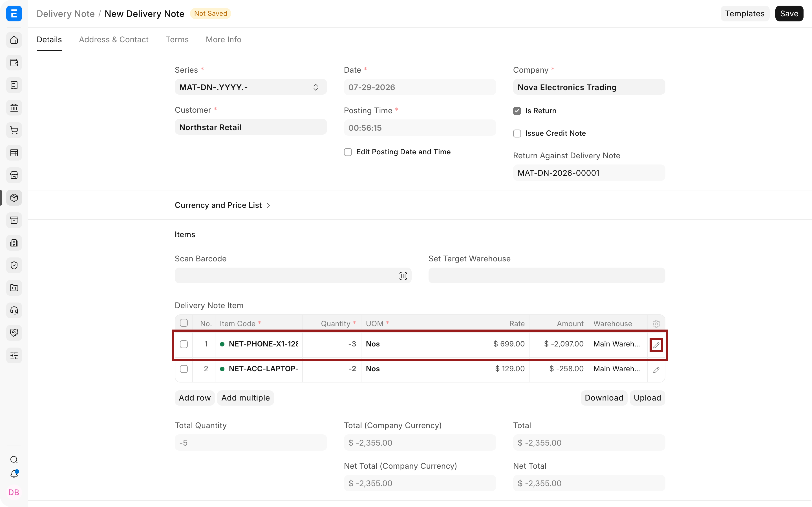Click the Save button

pyautogui.click(x=789, y=14)
